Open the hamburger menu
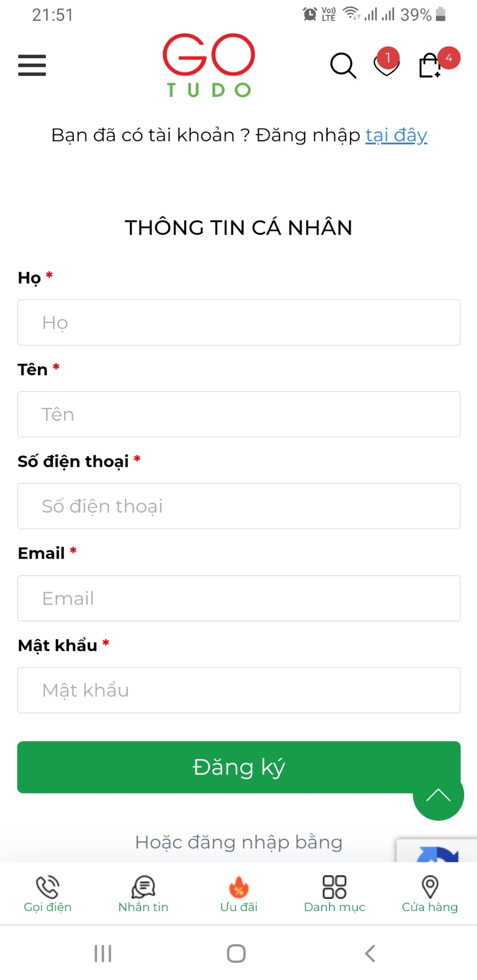This screenshot has width=477, height=980. pos(32,65)
